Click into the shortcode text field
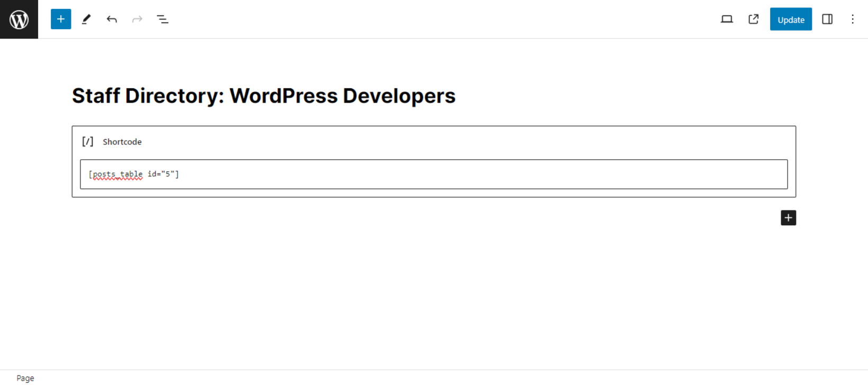The width and height of the screenshot is (868, 385). (476, 174)
